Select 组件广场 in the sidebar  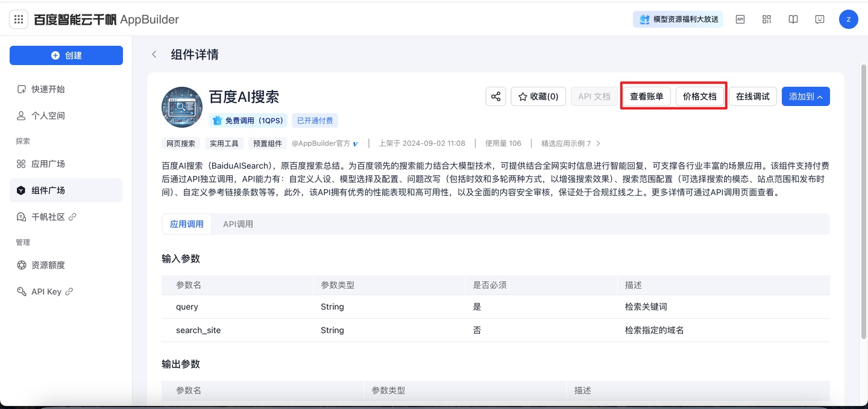click(66, 190)
